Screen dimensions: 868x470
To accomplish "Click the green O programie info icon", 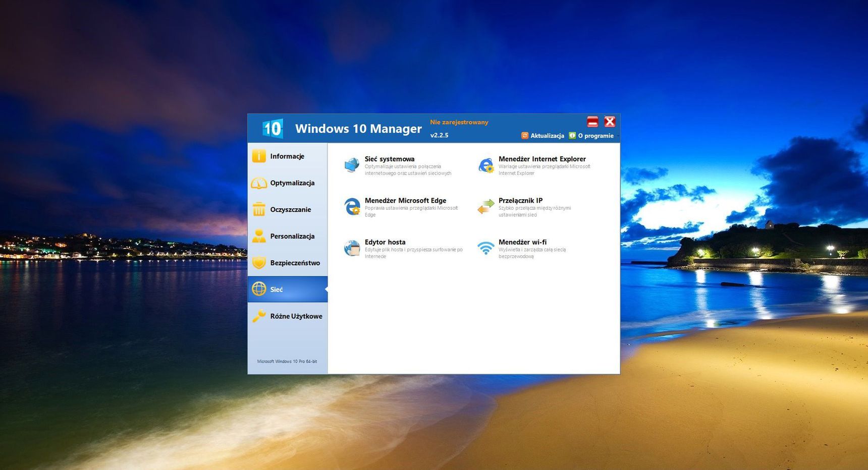I will (x=572, y=136).
